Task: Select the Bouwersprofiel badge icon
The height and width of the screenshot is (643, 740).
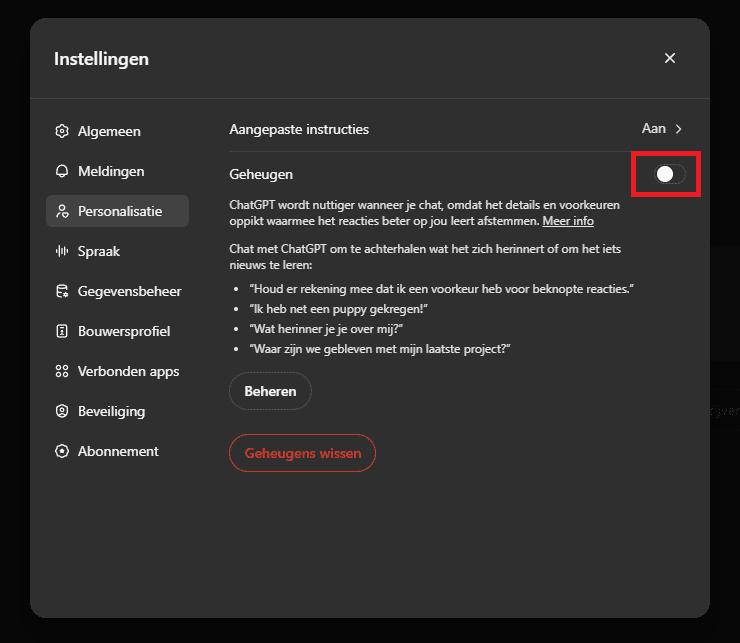Action: pos(62,331)
